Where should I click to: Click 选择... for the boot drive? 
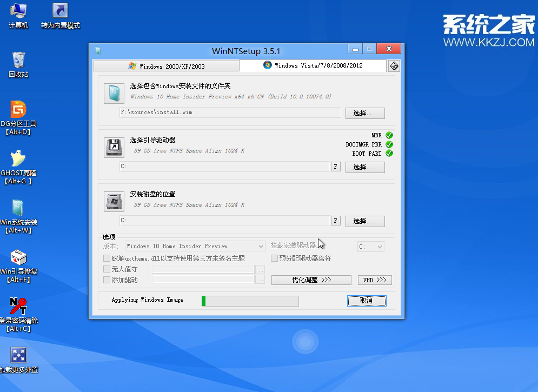pos(365,167)
